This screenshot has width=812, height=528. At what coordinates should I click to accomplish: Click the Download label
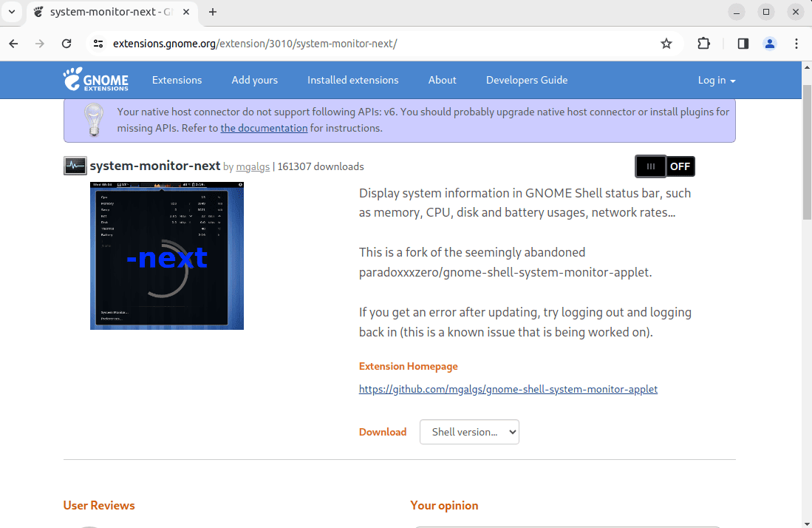pos(383,432)
